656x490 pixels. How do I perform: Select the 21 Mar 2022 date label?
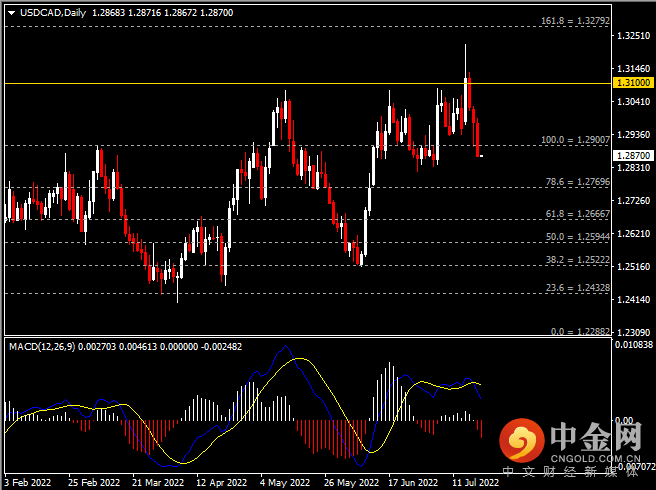158,482
